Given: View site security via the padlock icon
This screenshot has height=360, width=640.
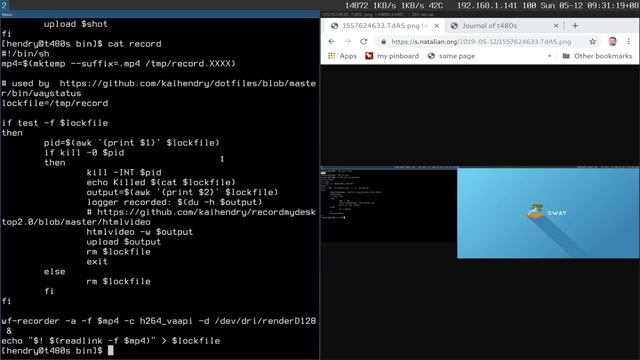Looking at the screenshot, I should [383, 41].
